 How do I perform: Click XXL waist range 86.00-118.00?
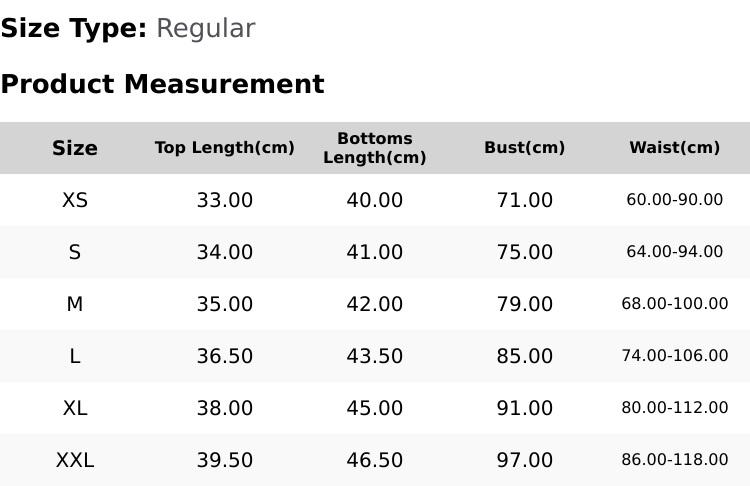click(674, 460)
